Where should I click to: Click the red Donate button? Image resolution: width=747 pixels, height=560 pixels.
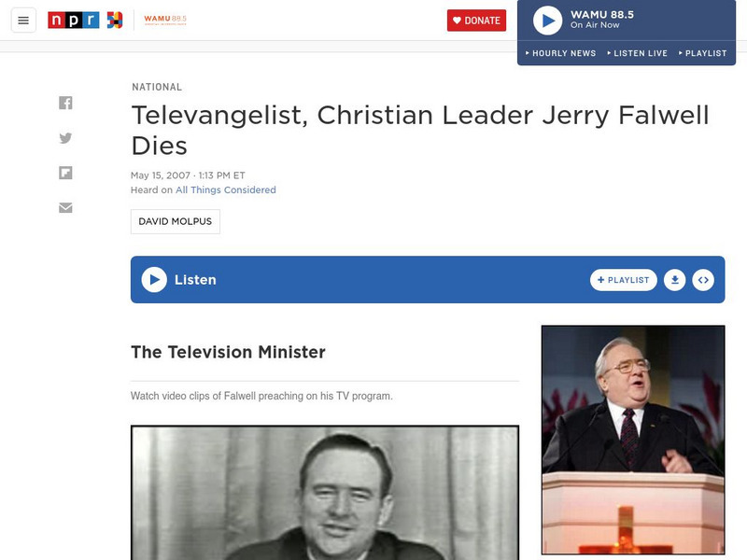476,21
